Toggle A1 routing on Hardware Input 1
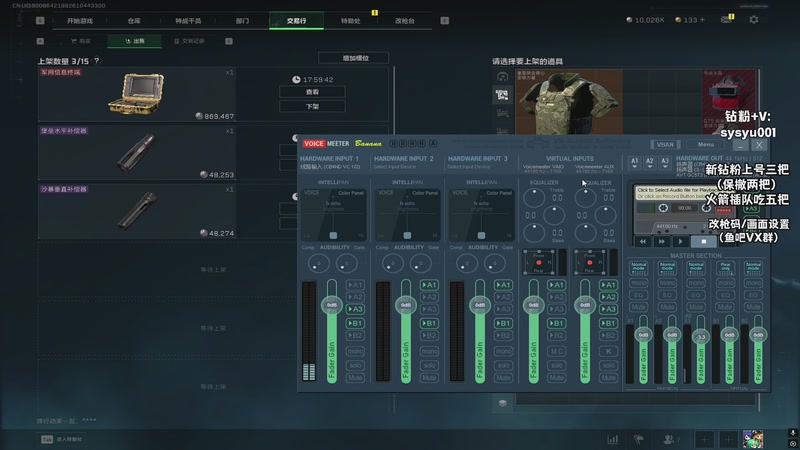Screen dimensions: 800x450 (x=355, y=285)
